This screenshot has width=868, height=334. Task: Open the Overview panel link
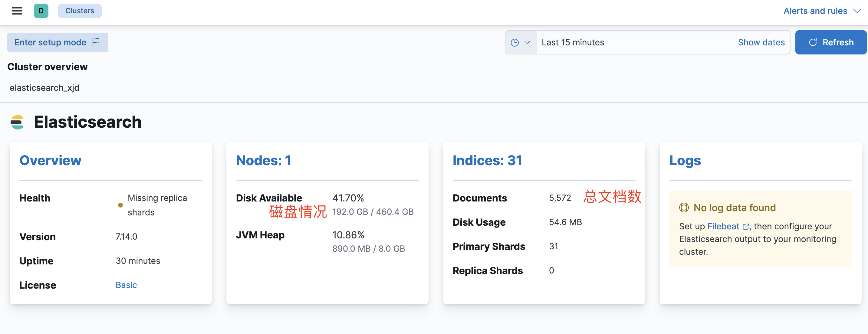pos(51,161)
